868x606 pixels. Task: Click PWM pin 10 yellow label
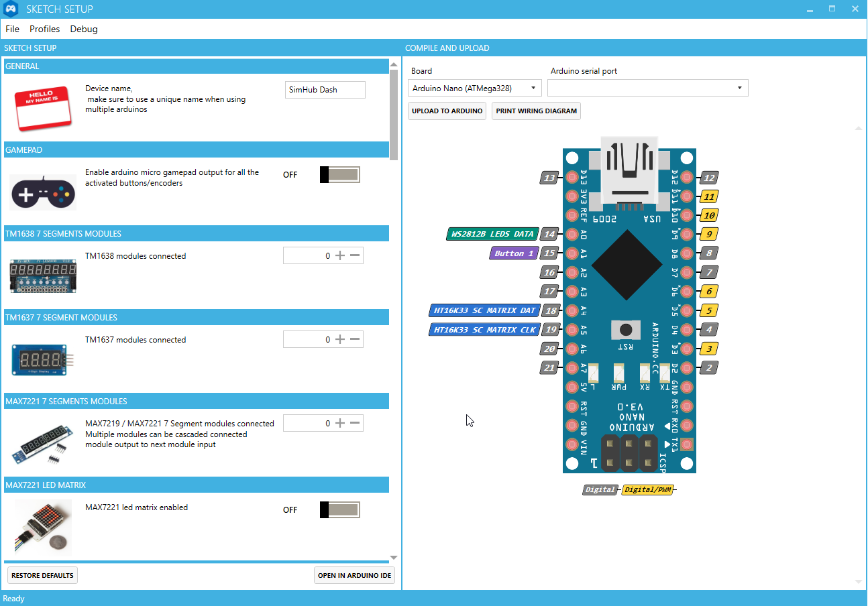tap(709, 215)
